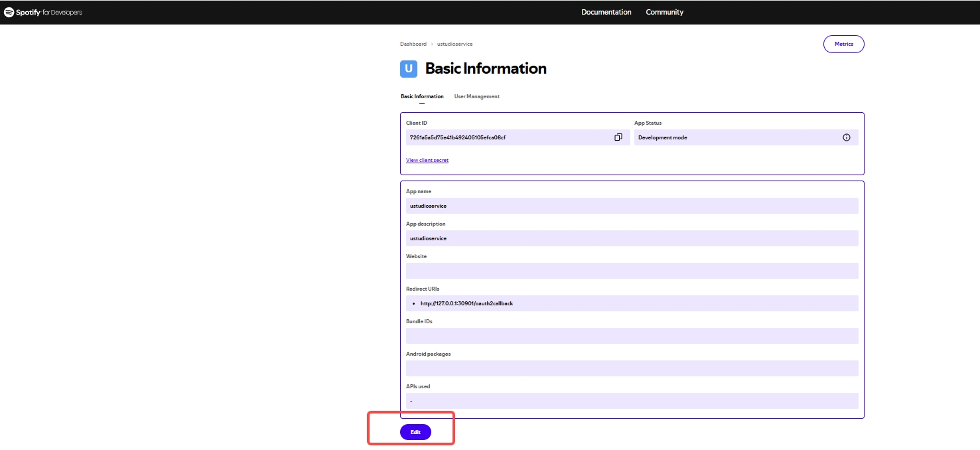Click the ustudioservice breadcrumb item
980x450 pixels.
pyautogui.click(x=455, y=44)
